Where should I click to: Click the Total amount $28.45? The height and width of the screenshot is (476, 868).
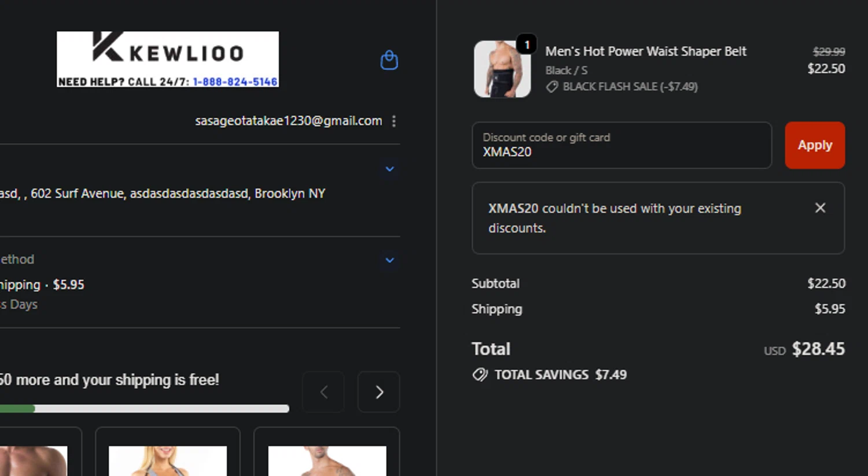pos(818,349)
